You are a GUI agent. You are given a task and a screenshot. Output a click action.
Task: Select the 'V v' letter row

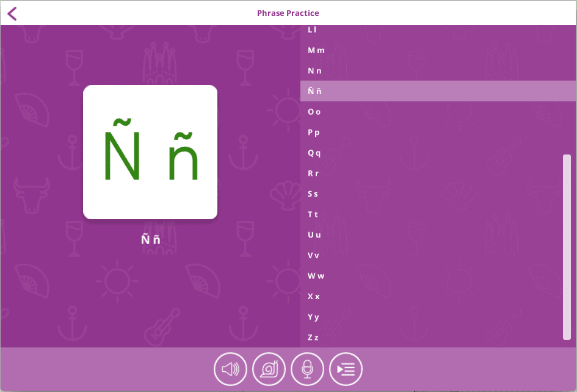(438, 255)
